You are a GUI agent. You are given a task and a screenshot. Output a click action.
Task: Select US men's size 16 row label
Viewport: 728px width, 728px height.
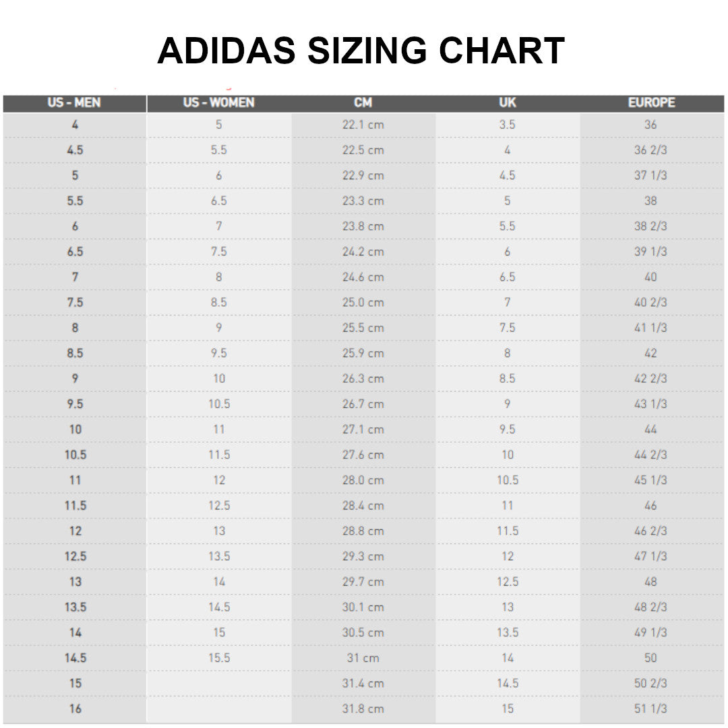click(75, 708)
